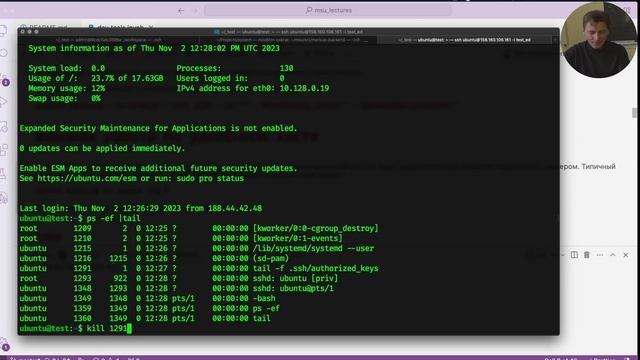Click the 'Enable ESM Apps' message line
Viewport: 640px width, 360px height.
(x=158, y=168)
